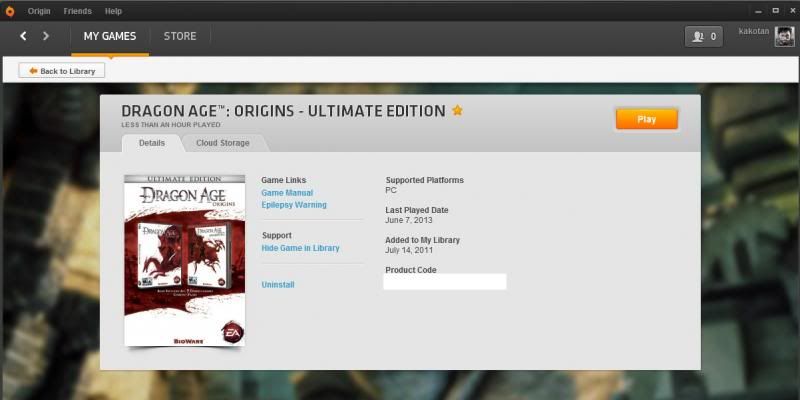Go forward with the right arrow

46,36
